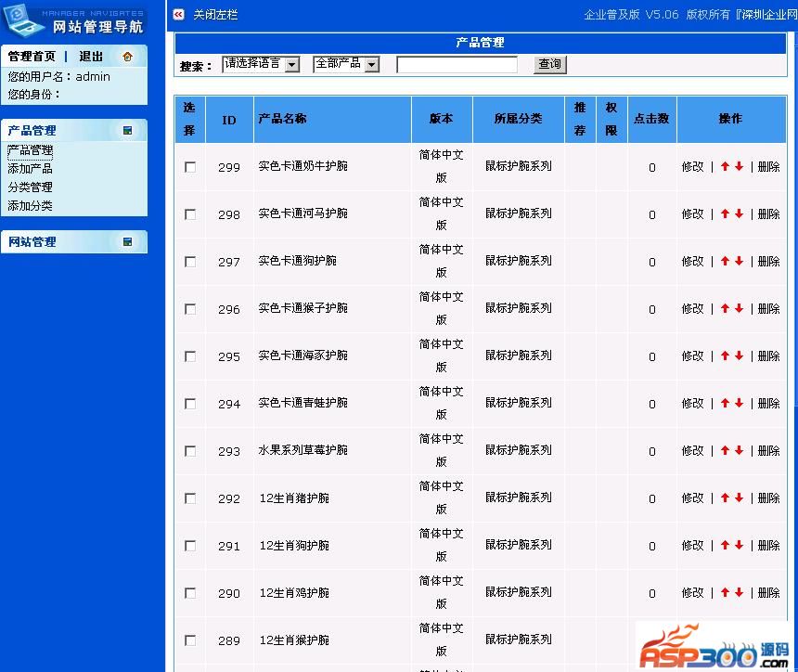Click 退出 to log out
The width and height of the screenshot is (798, 672).
[x=91, y=57]
